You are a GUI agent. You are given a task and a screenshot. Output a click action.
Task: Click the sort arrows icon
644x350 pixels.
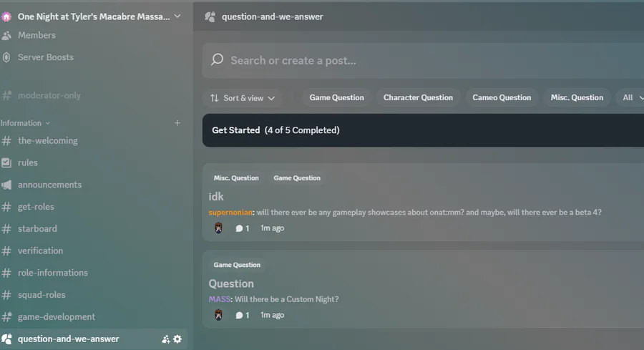coord(215,98)
